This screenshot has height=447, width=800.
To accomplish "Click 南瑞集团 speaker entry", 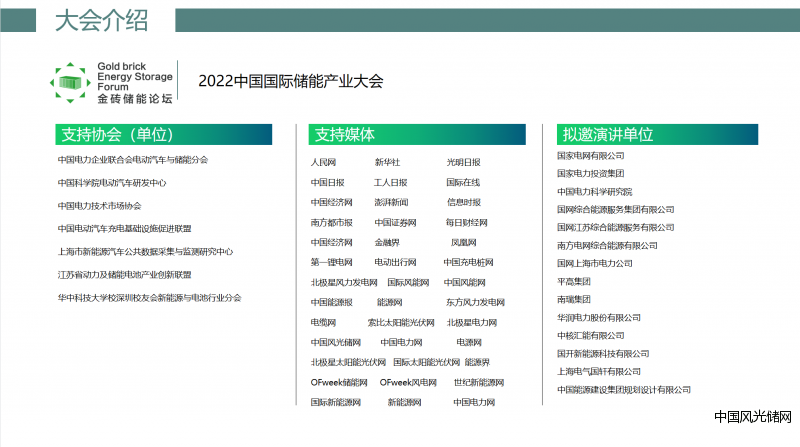I will click(574, 300).
